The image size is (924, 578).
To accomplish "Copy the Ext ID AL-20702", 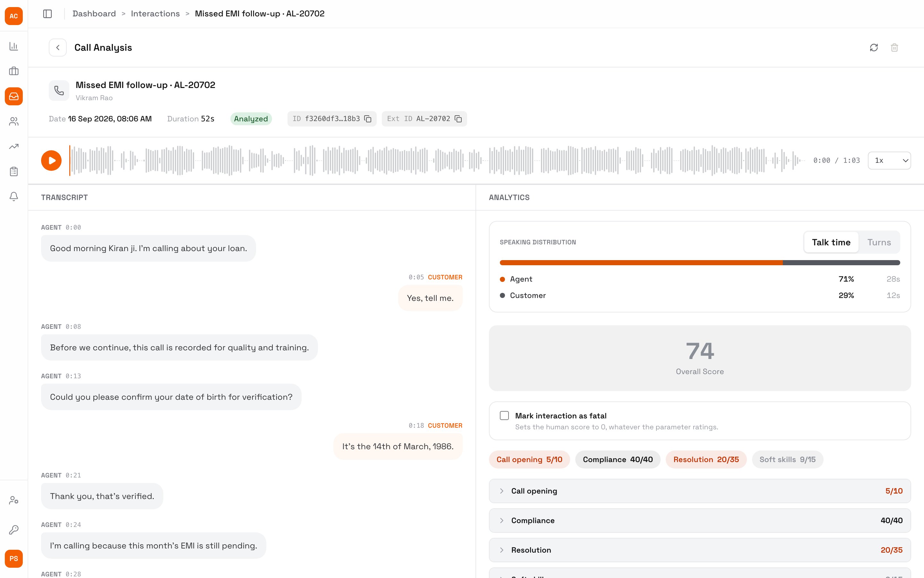I will pos(458,119).
